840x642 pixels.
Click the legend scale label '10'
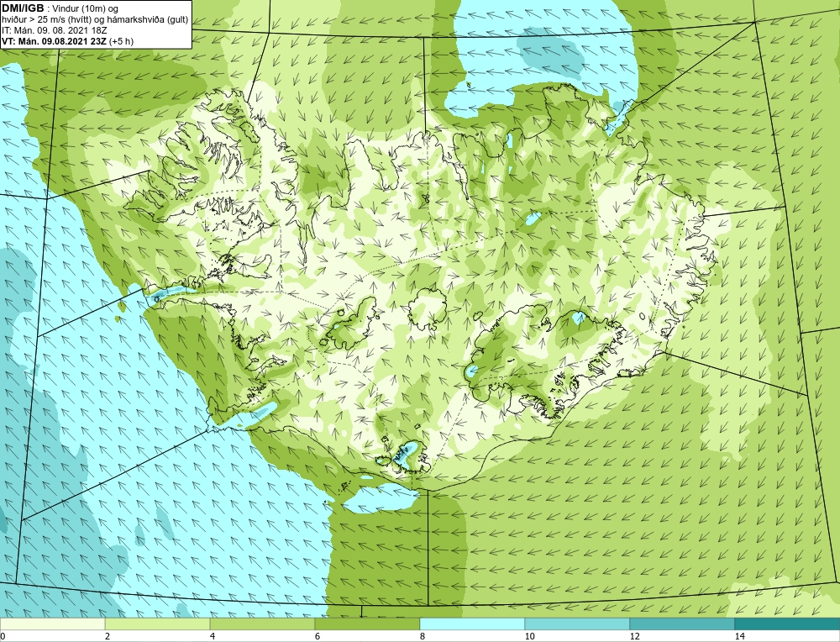click(530, 636)
